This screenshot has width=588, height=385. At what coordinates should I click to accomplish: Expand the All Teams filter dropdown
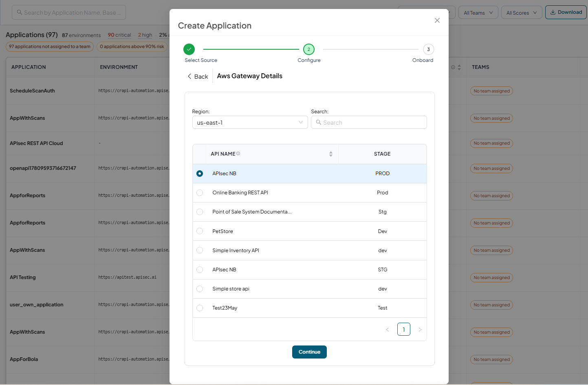coord(478,13)
